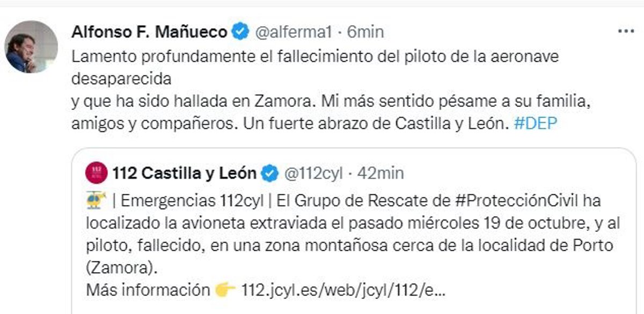Image resolution: width=644 pixels, height=314 pixels.
Task: Click the pointing hand emoji beside Más información
Action: click(x=225, y=290)
